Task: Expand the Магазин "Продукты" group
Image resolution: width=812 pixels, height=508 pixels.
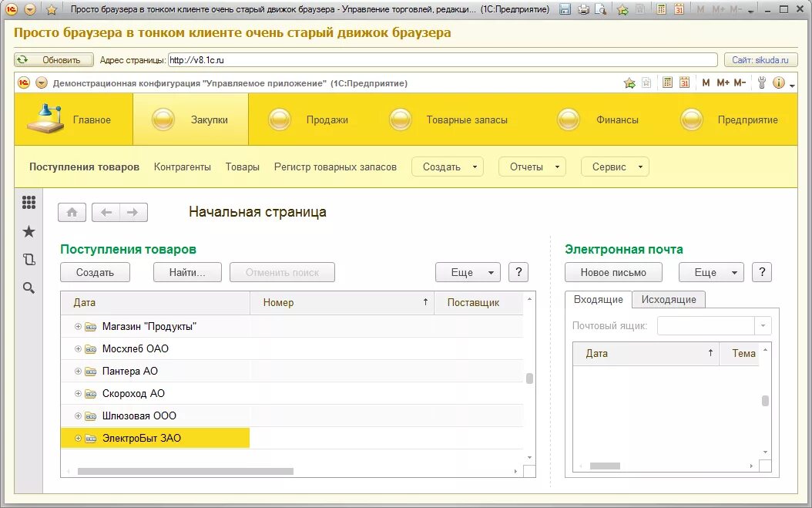Action: pos(78,327)
